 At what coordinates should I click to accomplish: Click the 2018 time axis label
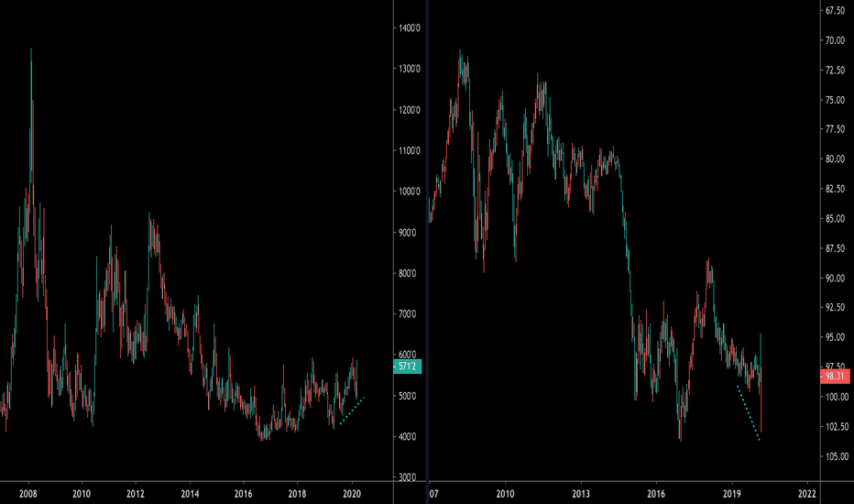coord(297,494)
